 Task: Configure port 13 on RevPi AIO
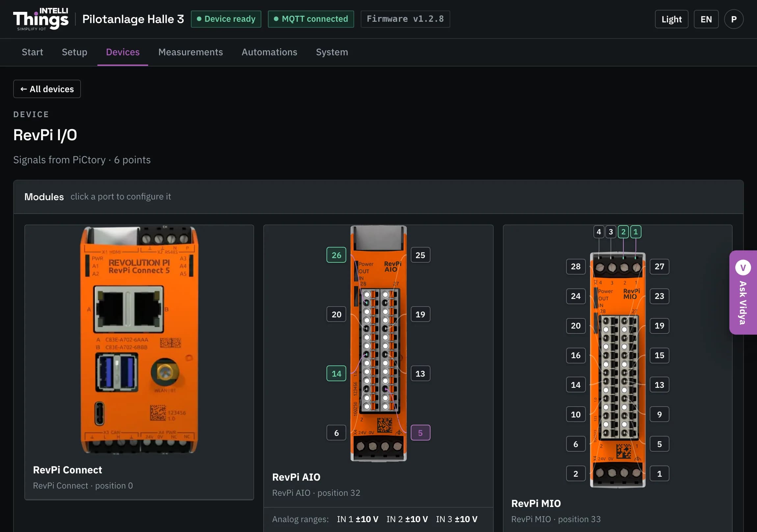coord(420,373)
